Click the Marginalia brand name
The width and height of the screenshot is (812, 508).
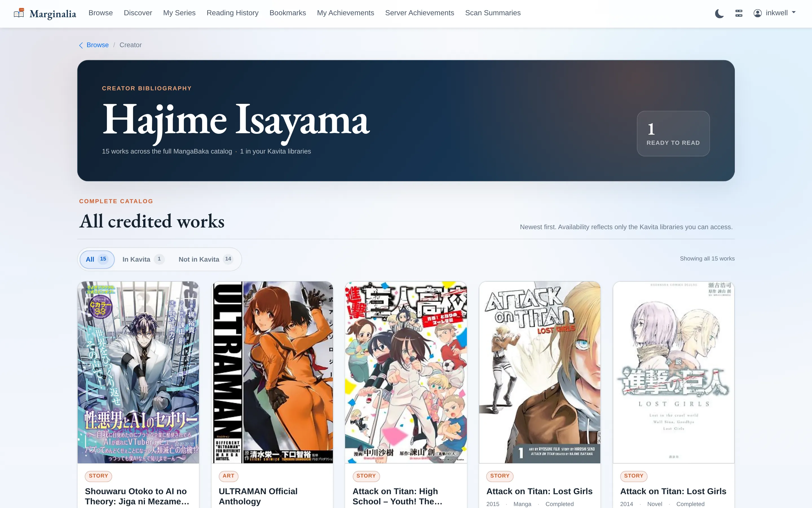[53, 14]
